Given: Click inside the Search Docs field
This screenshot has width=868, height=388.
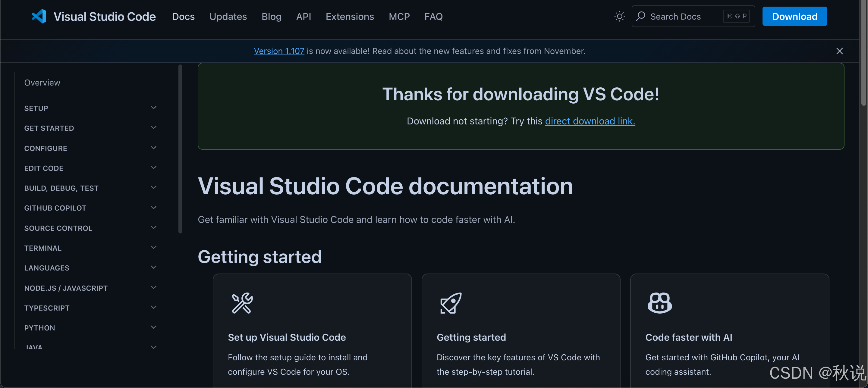Looking at the screenshot, I should pos(677,16).
